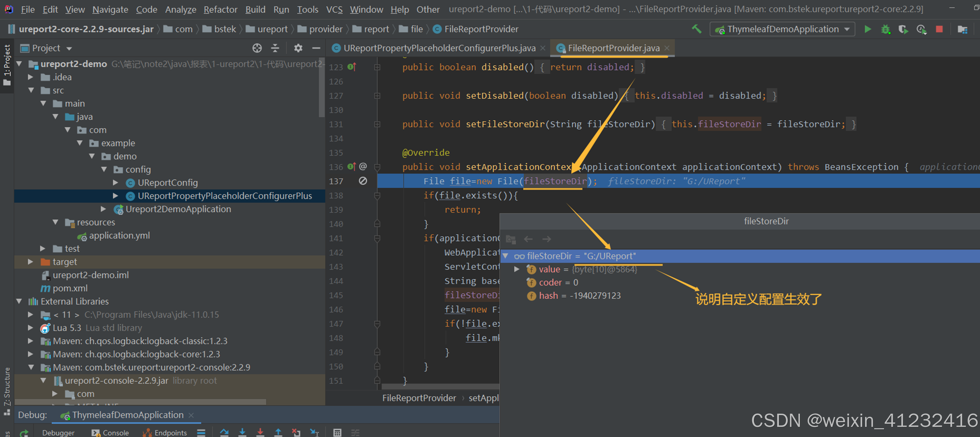
Task: Run ThymeleafDemoApplication with green play button
Action: click(868, 29)
